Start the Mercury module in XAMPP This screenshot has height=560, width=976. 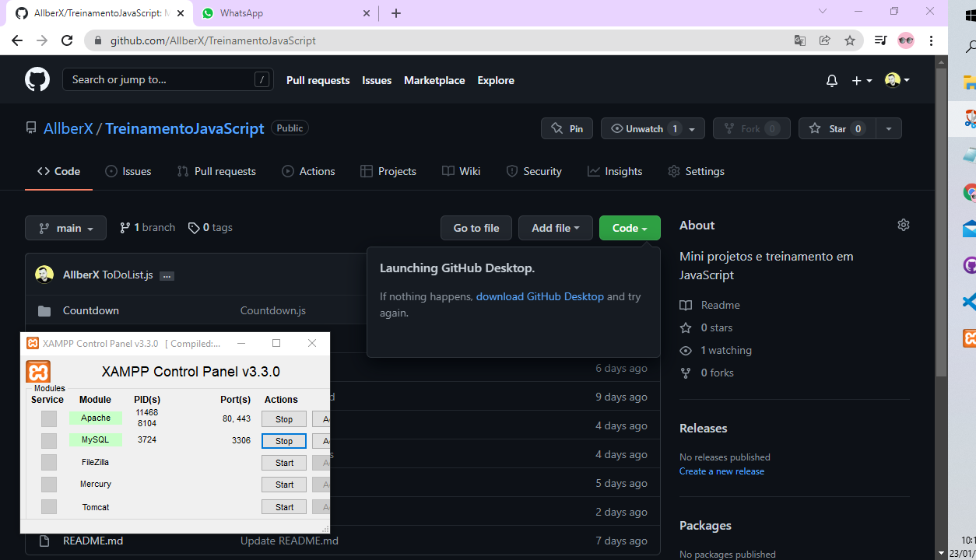click(284, 485)
